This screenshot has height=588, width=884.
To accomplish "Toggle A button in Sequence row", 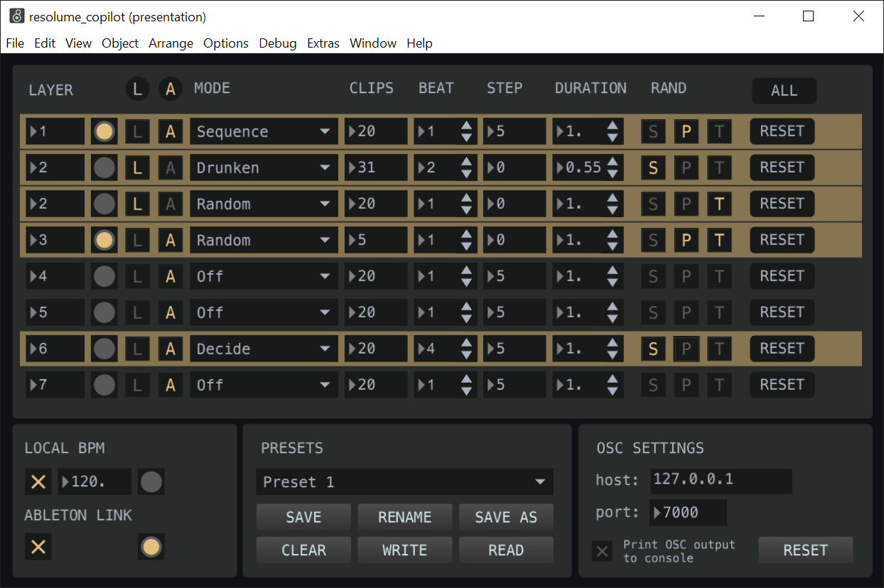I will tap(171, 131).
